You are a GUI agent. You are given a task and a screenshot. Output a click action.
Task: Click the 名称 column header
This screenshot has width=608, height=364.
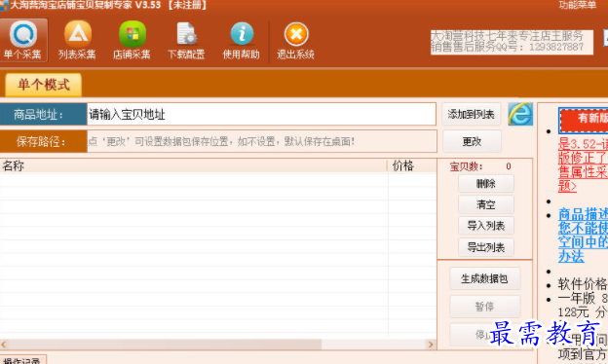pyautogui.click(x=193, y=165)
